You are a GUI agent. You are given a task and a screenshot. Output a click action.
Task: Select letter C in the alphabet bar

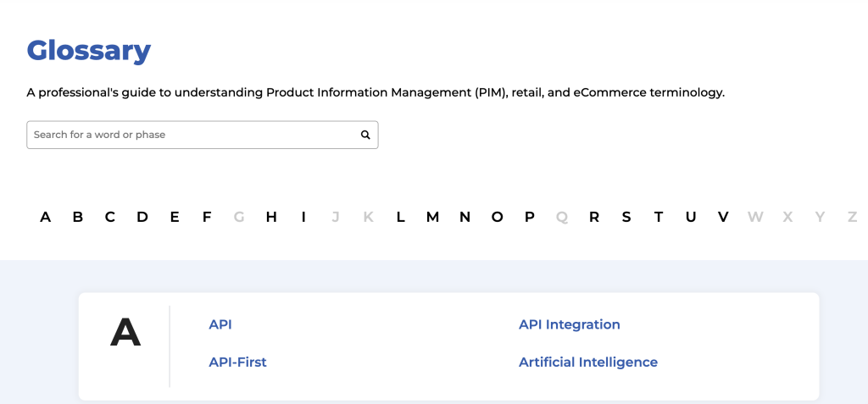[109, 217]
